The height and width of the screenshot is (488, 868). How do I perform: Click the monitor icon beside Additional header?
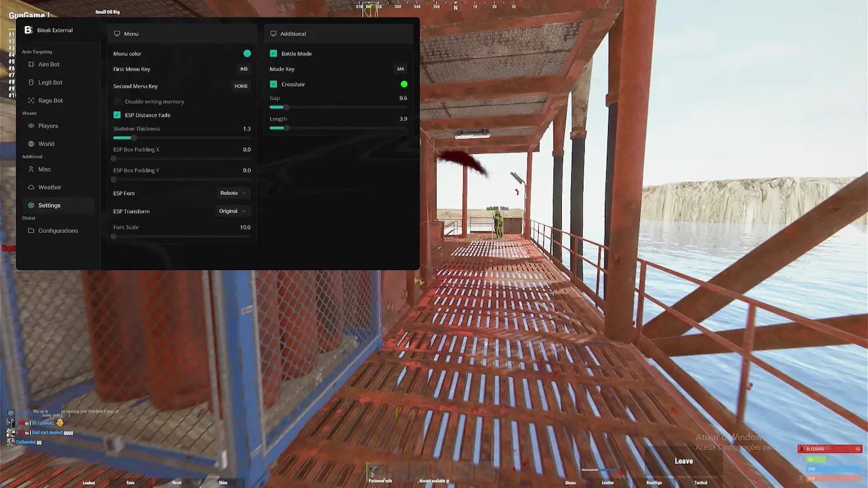tap(273, 34)
